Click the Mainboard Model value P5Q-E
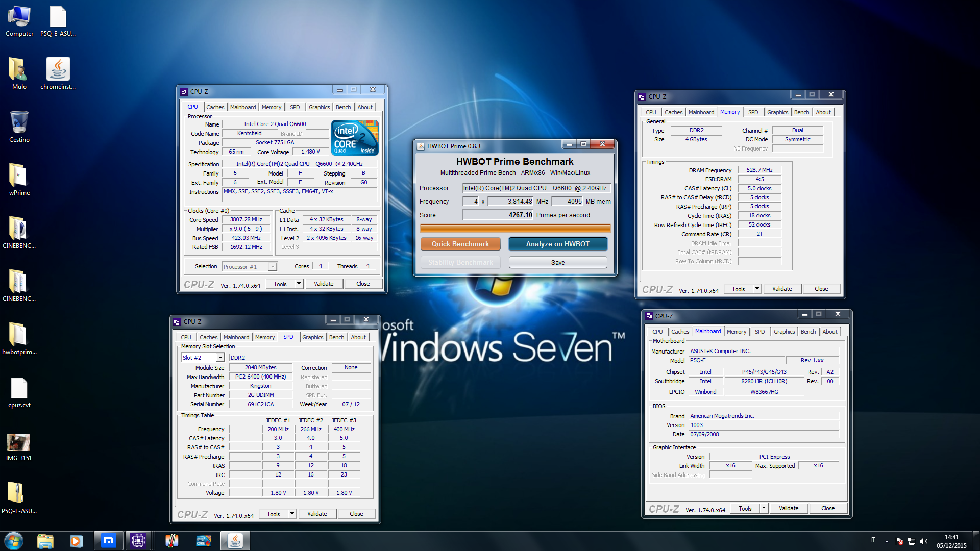Viewport: 980px width, 551px height. click(x=736, y=360)
